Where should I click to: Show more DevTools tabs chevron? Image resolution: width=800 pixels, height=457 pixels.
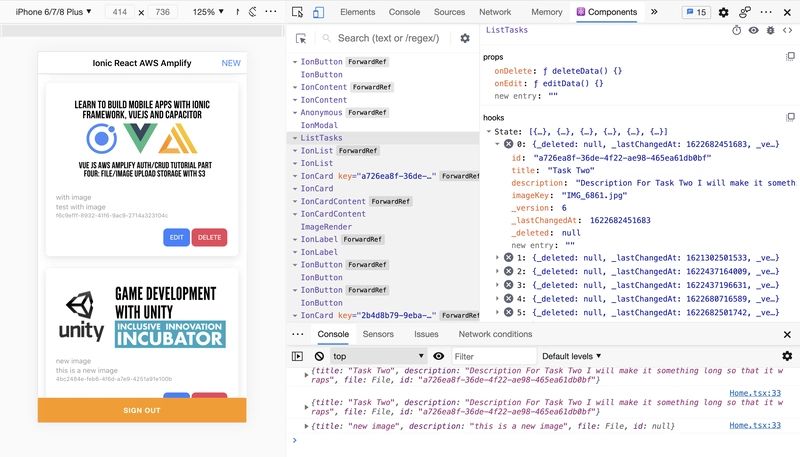click(x=654, y=12)
